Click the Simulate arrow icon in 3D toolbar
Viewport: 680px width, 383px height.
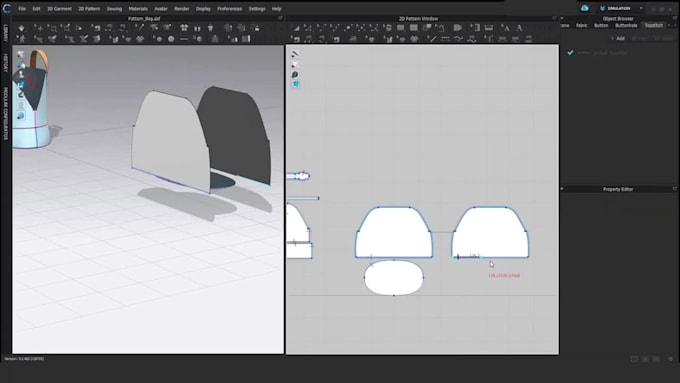tap(21, 28)
